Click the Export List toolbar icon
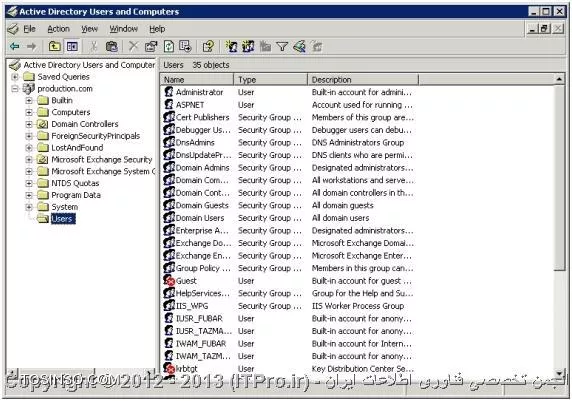This screenshot has width=572, height=401. (185, 46)
